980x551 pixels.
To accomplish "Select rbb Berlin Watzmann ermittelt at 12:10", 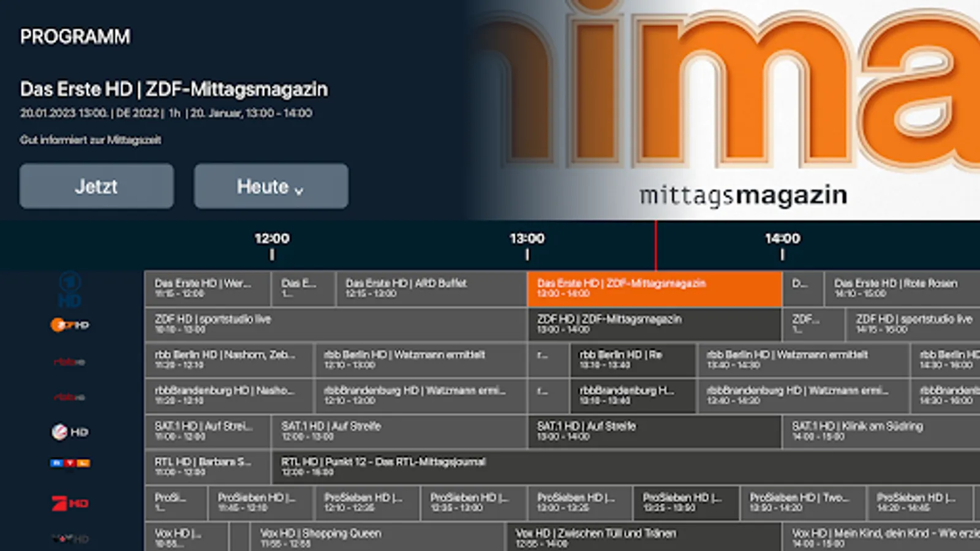I will coord(421,360).
